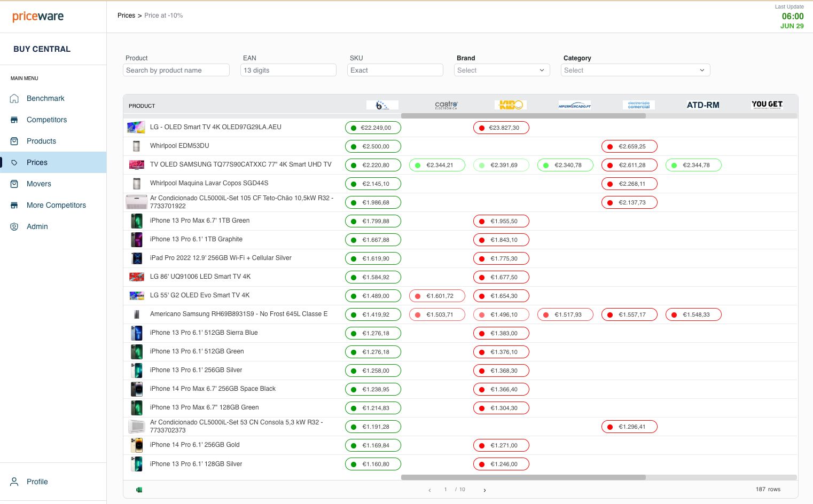
Task: Click the Products bag icon
Action: [x=14, y=141]
